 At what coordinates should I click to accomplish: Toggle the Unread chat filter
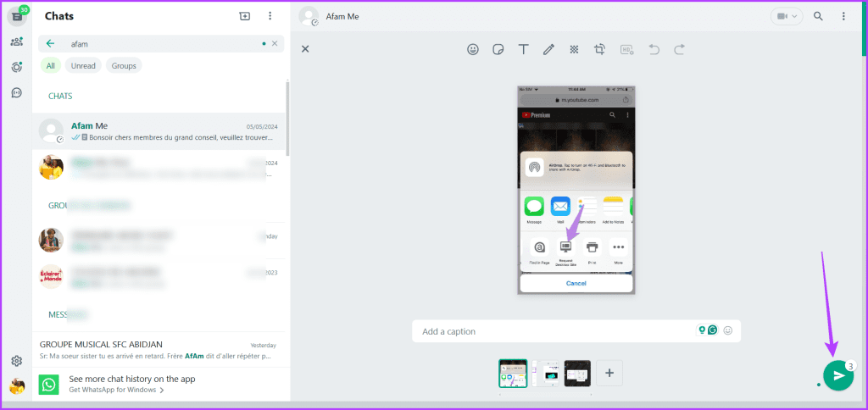pos(83,65)
